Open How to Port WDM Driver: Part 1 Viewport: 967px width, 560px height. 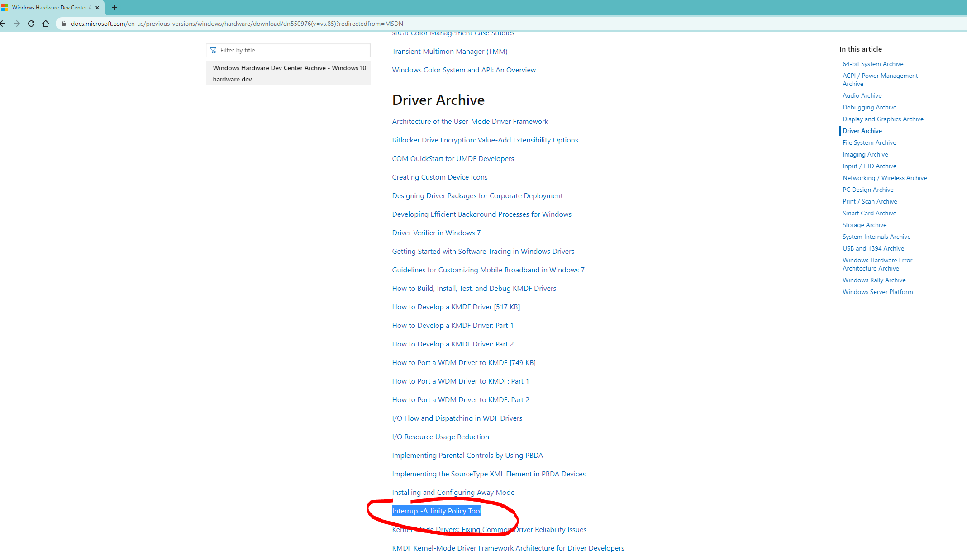461,381
